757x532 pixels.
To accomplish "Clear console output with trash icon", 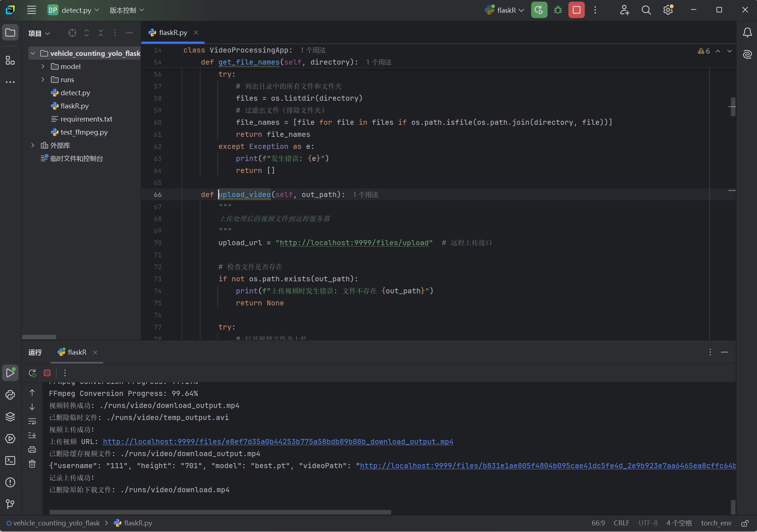I will (x=32, y=464).
